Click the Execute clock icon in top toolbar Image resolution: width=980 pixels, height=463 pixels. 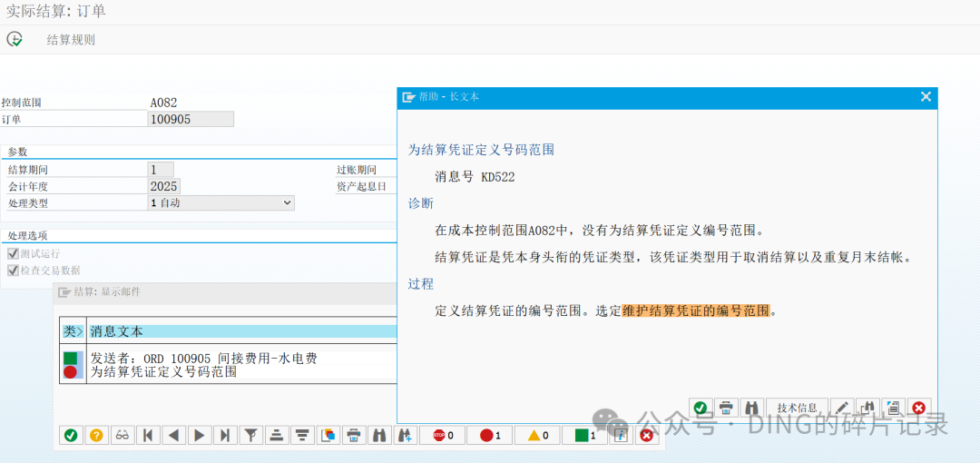click(x=15, y=39)
